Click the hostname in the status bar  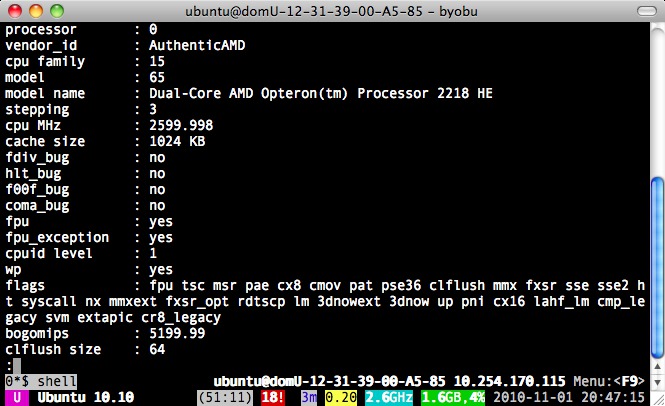point(328,381)
